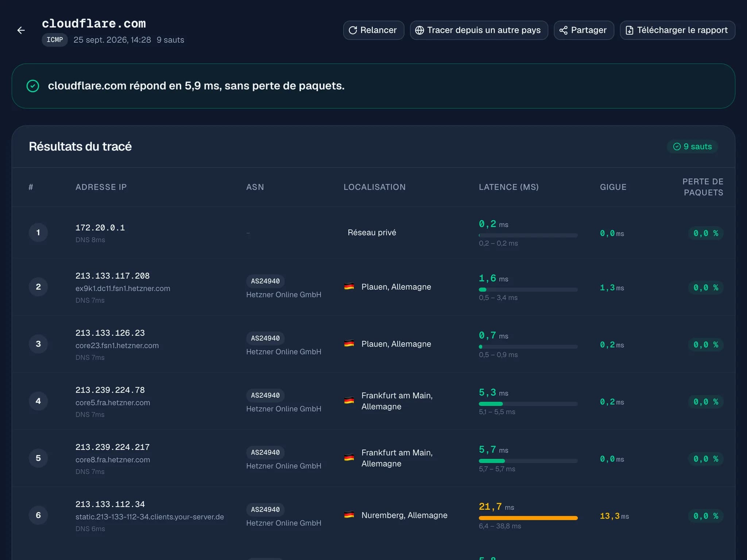Click the AS24940 badge for 213.239.224.78
The width and height of the screenshot is (747, 560).
265,395
